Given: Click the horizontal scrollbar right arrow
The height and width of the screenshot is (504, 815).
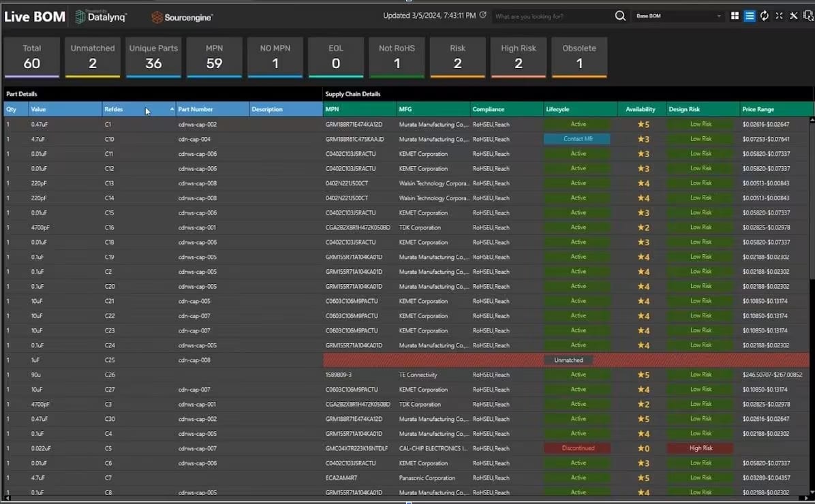Looking at the screenshot, I should tap(806, 498).
